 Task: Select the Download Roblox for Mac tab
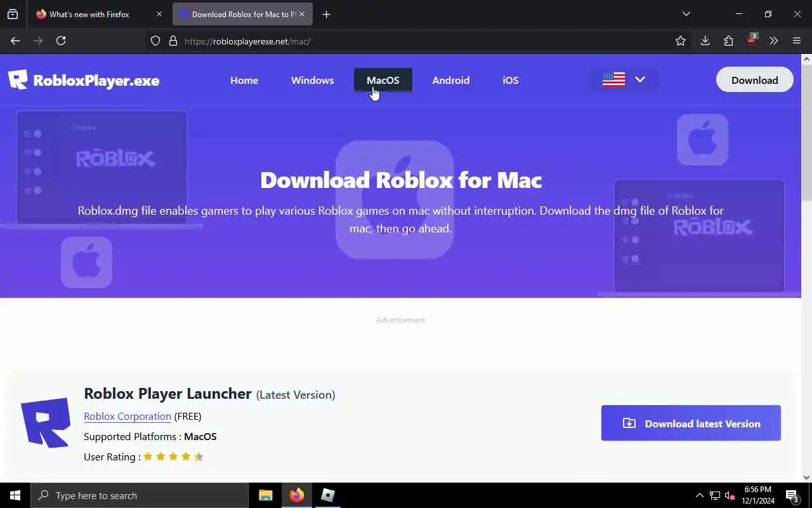pos(244,14)
